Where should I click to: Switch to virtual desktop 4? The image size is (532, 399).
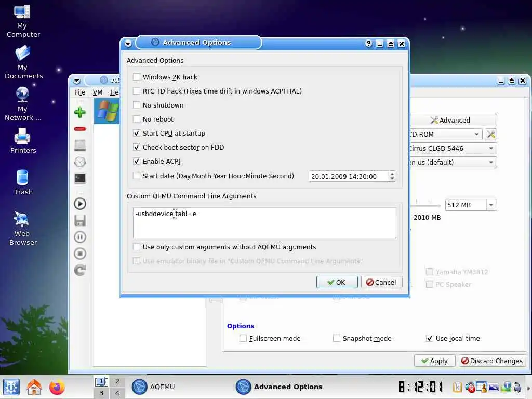click(x=117, y=393)
